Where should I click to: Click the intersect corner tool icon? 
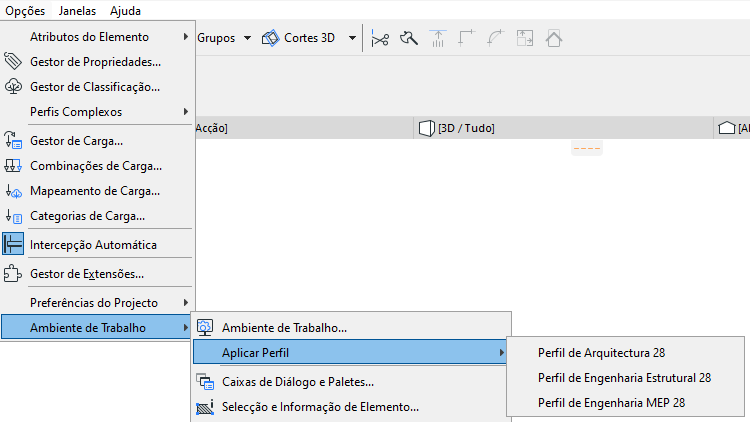coord(467,38)
